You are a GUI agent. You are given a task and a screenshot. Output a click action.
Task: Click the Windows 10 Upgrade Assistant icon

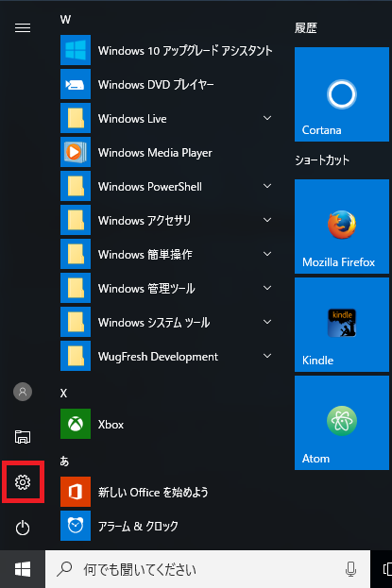(76, 50)
